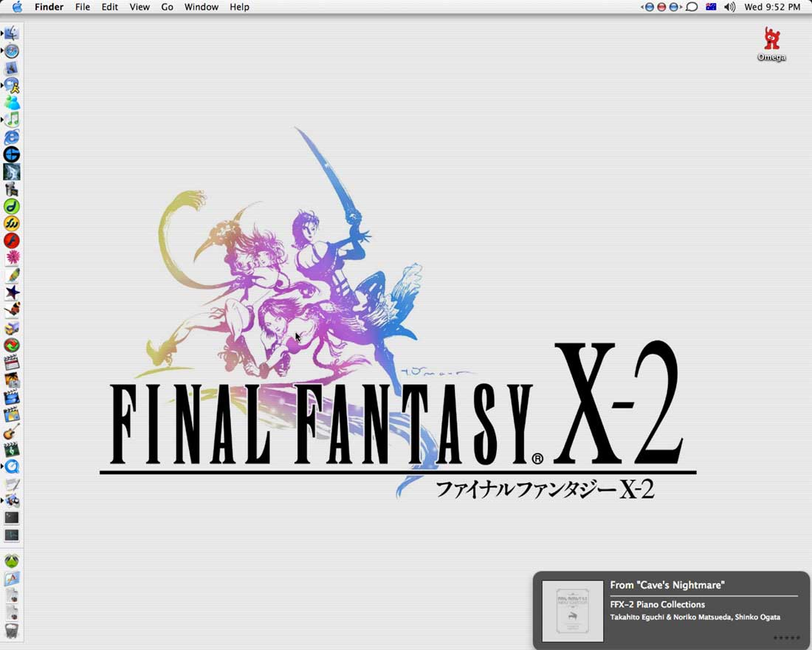The height and width of the screenshot is (650, 812).
Task: Click the iChat speech bubble status icon
Action: [x=692, y=7]
